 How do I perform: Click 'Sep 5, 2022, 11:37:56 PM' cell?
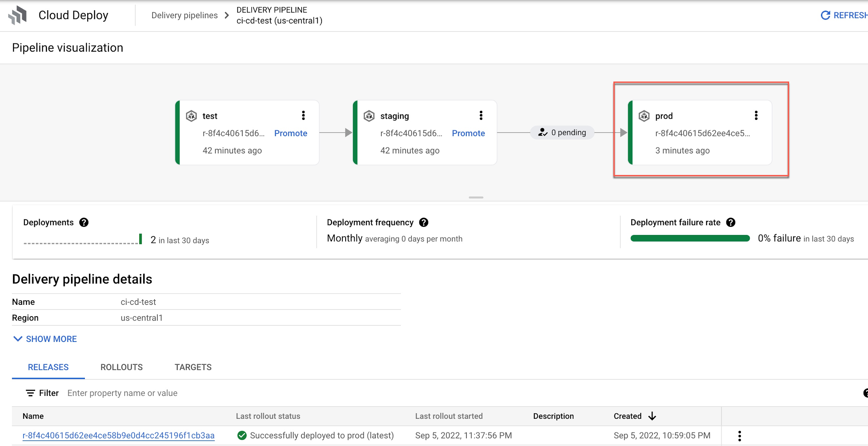coord(464,435)
